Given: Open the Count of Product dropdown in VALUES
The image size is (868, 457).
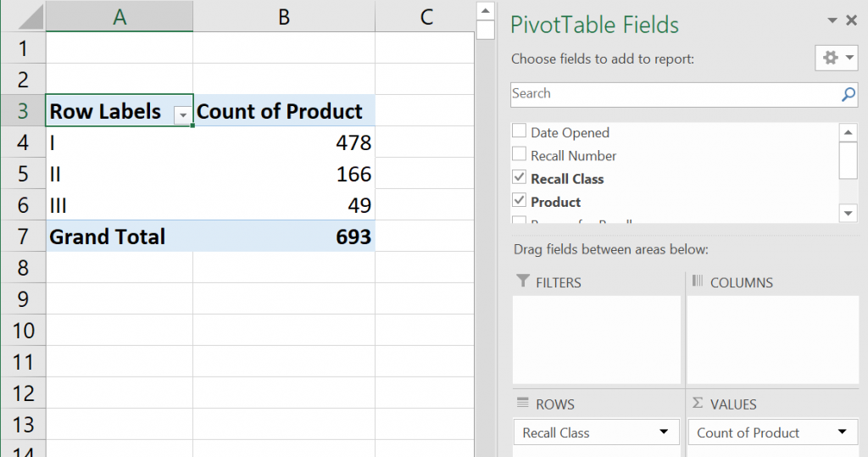Looking at the screenshot, I should pos(842,432).
